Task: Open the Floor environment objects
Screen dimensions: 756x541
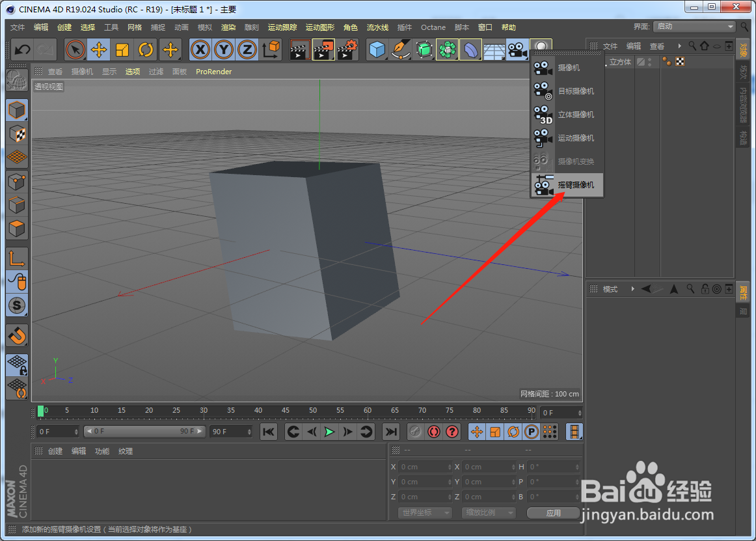Action: pos(494,49)
